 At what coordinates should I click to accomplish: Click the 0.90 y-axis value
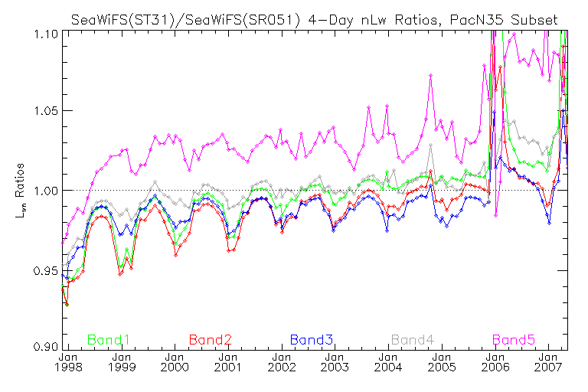[x=45, y=346]
